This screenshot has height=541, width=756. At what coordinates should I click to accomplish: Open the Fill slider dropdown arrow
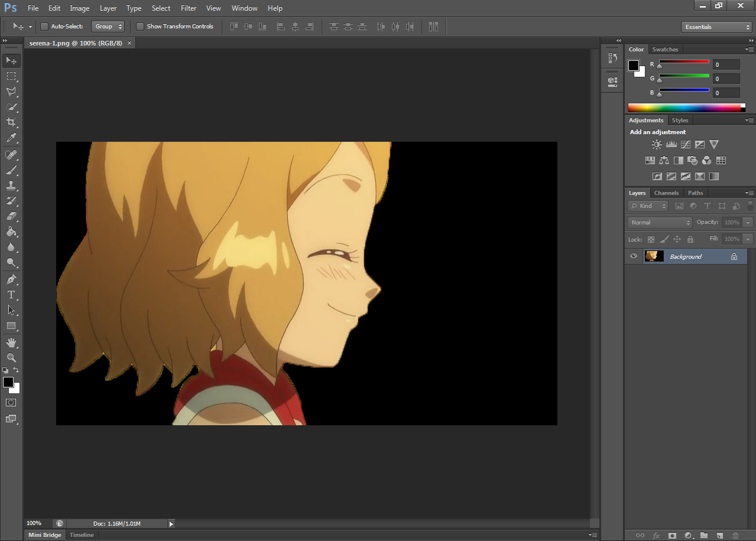(748, 239)
